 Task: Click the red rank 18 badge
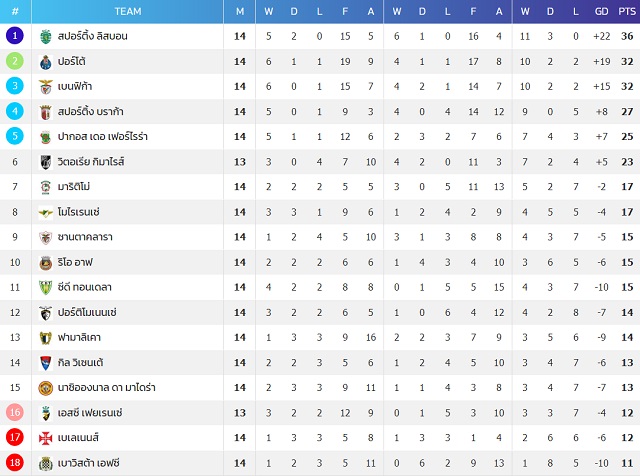pyautogui.click(x=15, y=463)
